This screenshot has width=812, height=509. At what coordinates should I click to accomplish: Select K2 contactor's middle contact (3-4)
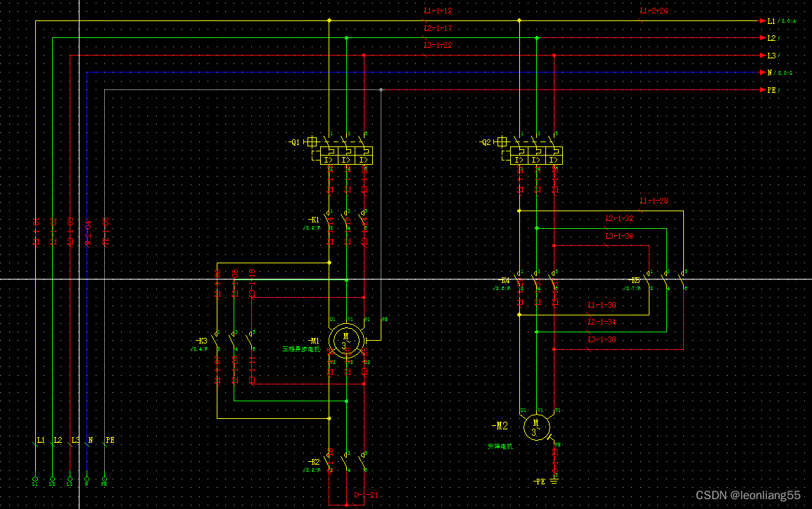pos(345,461)
